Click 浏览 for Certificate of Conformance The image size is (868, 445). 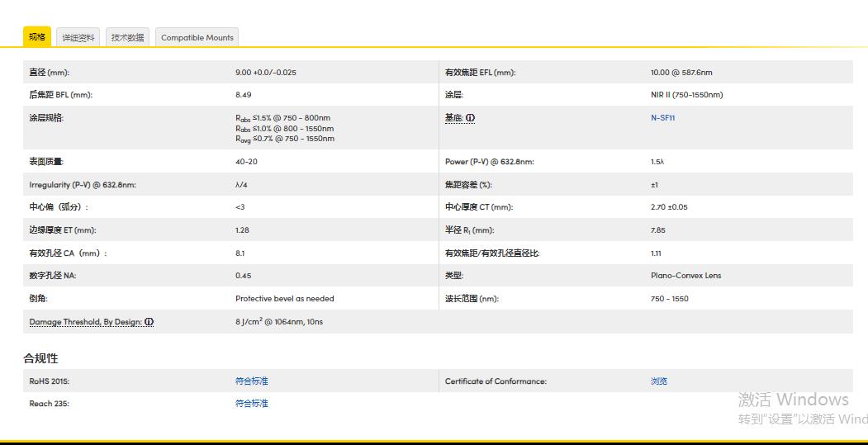point(658,381)
